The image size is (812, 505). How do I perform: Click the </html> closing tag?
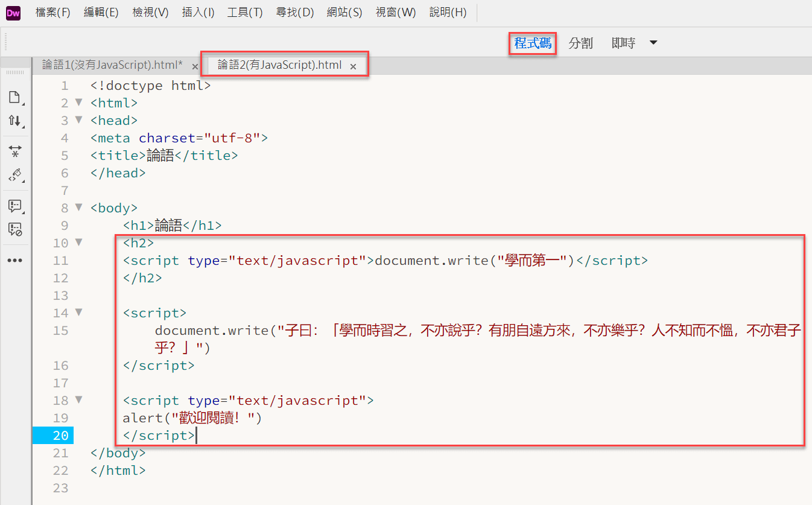(x=118, y=471)
